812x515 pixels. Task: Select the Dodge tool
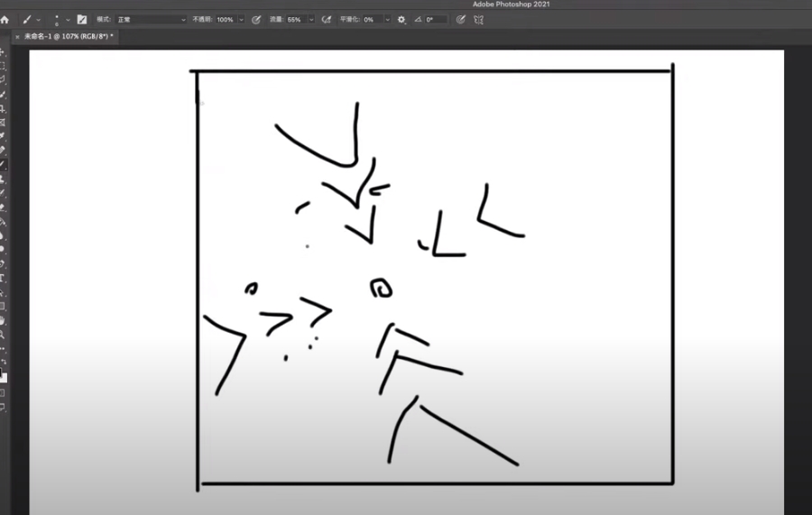[x=3, y=249]
